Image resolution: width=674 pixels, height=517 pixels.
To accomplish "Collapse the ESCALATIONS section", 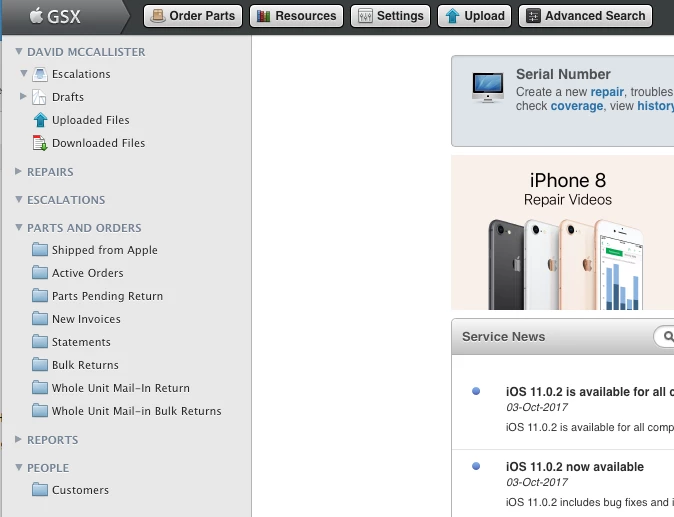I will [x=18, y=199].
